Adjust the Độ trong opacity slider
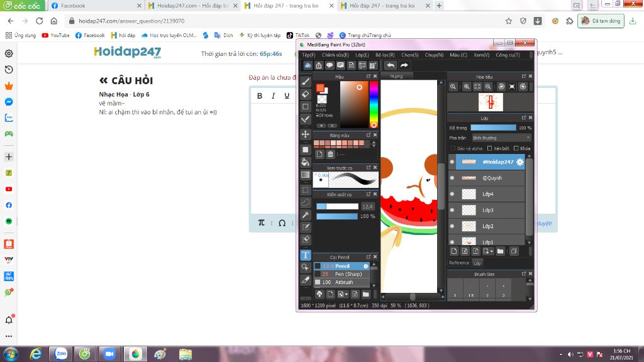644x362 pixels. coord(493,128)
